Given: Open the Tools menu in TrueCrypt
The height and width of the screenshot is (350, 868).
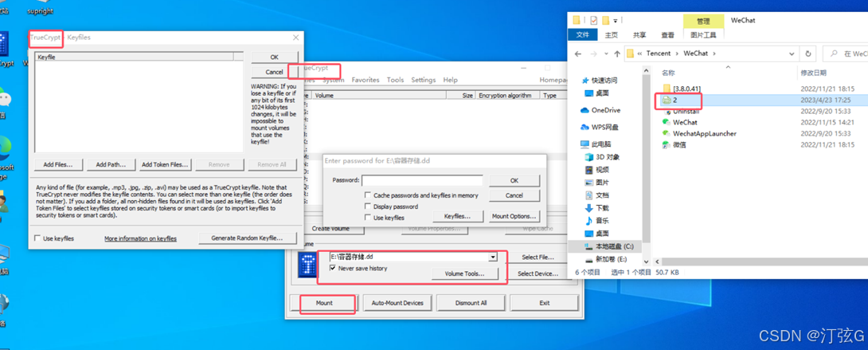Looking at the screenshot, I should pyautogui.click(x=395, y=80).
